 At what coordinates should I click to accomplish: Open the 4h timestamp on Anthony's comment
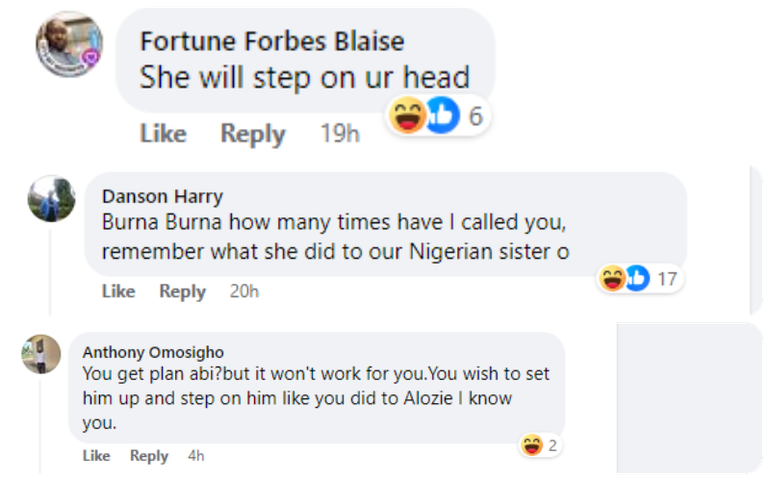196,455
